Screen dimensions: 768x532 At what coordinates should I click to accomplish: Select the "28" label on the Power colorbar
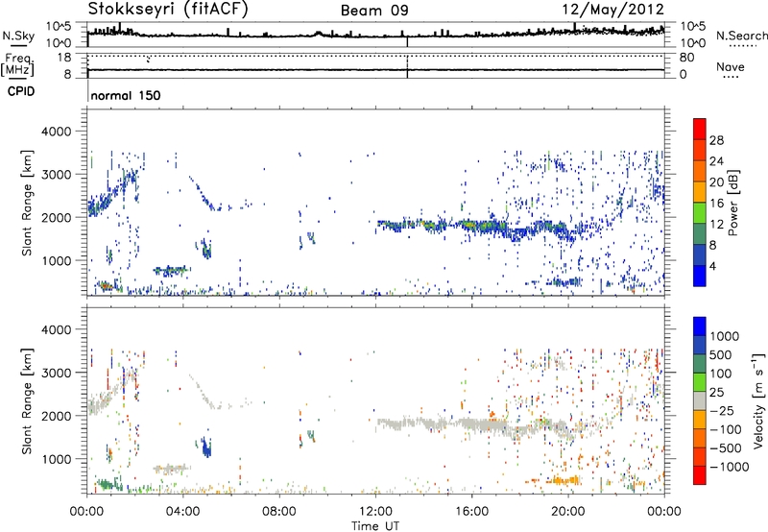[716, 140]
